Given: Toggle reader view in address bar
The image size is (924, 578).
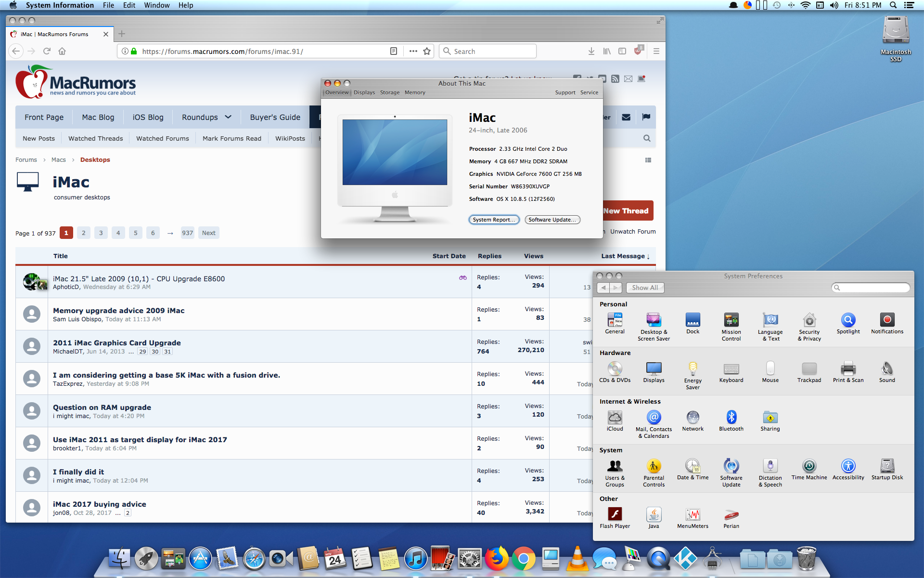Looking at the screenshot, I should [394, 51].
